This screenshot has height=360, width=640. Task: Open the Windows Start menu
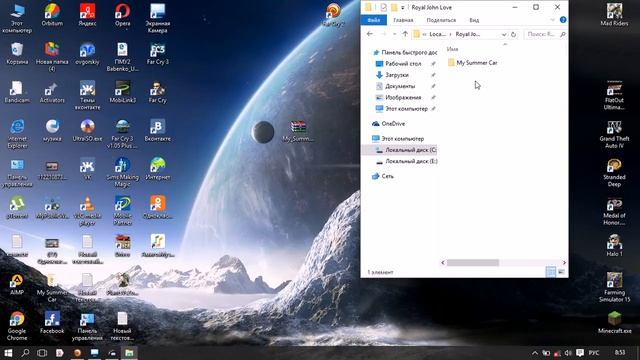coord(8,353)
